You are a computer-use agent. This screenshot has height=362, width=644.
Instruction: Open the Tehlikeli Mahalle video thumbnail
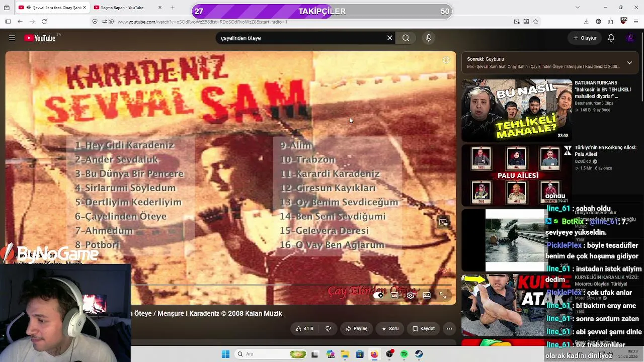point(517,110)
